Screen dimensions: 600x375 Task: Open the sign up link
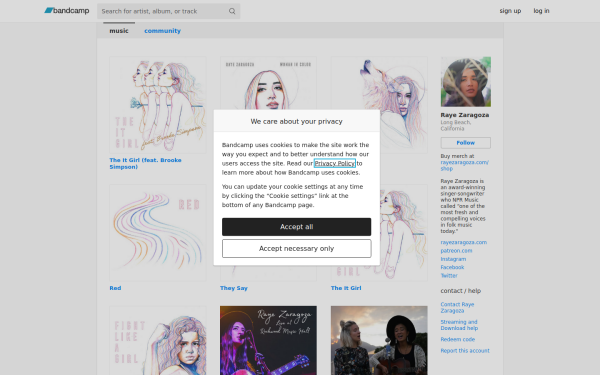[510, 11]
